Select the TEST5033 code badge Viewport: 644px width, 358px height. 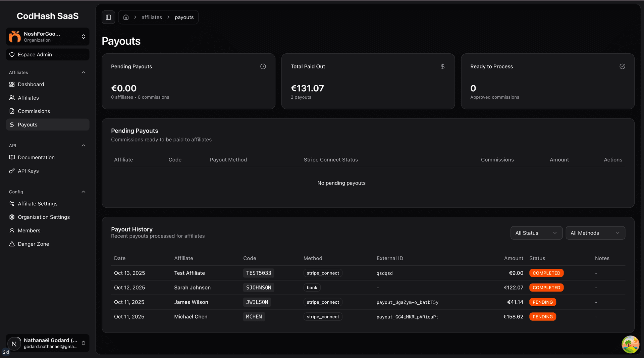[258, 273]
